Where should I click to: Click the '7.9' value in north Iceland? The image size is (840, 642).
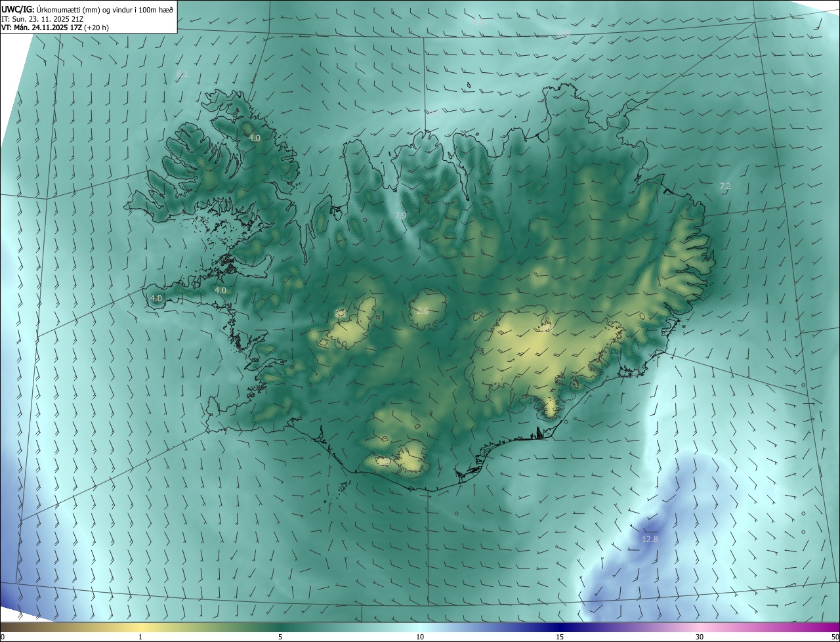pyautogui.click(x=400, y=215)
